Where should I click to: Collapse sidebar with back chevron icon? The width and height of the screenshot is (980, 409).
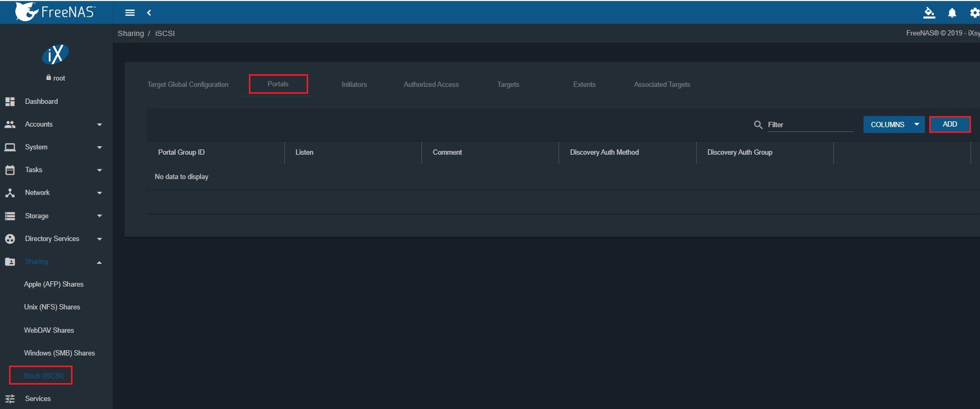click(x=149, y=13)
